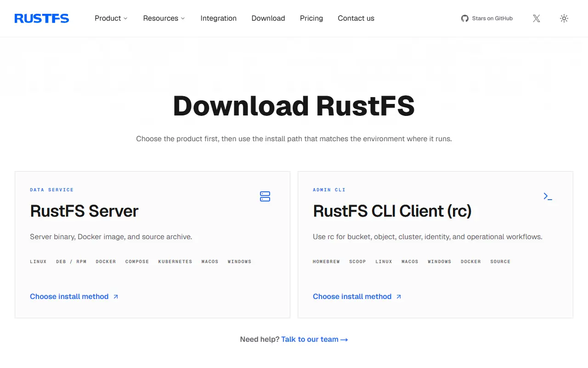Click the Download RustFS heading
Image resolution: width=588 pixels, height=368 pixels.
294,106
